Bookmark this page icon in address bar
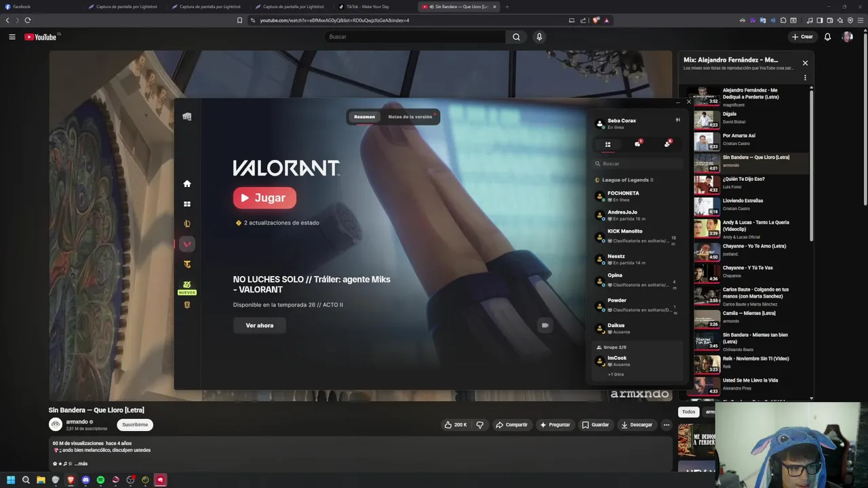The height and width of the screenshot is (488, 868). pyautogui.click(x=239, y=20)
